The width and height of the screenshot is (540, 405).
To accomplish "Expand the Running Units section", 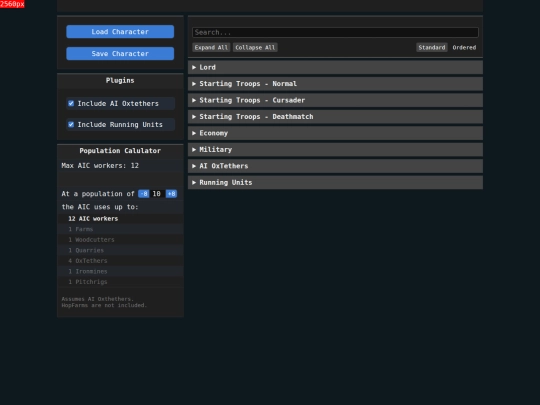I will coord(335,183).
